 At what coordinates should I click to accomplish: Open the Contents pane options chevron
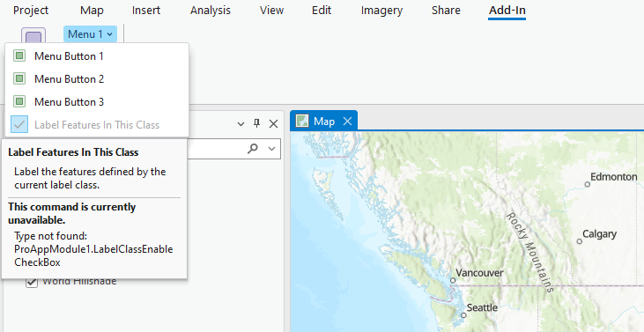(x=241, y=124)
